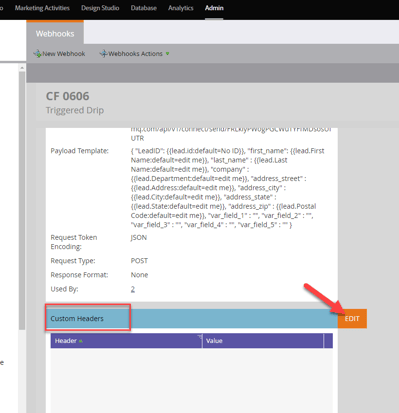Select the CF 0606 webhook title
This screenshot has height=413, width=399.
(x=68, y=96)
